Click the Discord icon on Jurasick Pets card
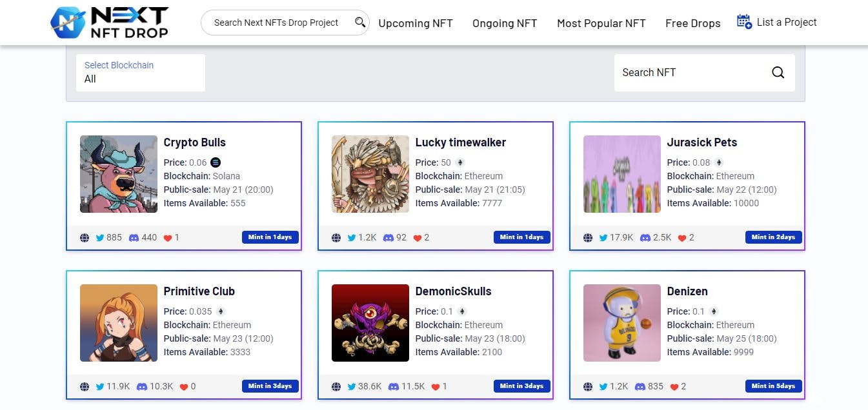The height and width of the screenshot is (410, 868). (x=645, y=237)
